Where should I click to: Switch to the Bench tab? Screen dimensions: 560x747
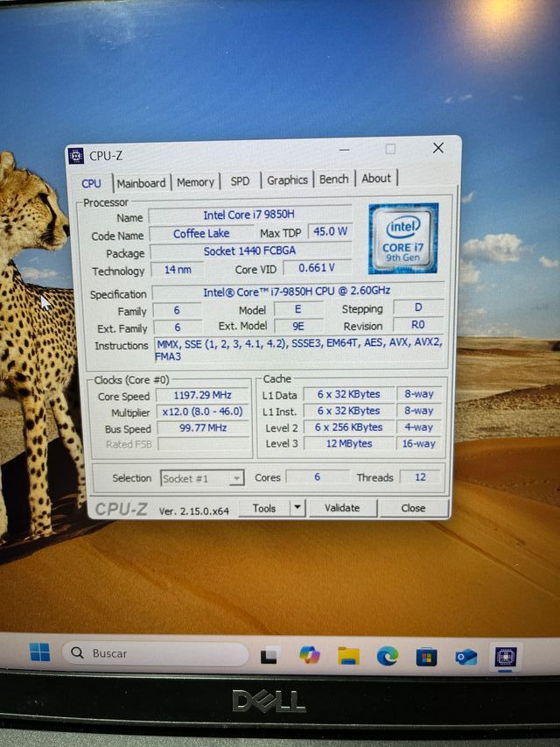tap(333, 180)
